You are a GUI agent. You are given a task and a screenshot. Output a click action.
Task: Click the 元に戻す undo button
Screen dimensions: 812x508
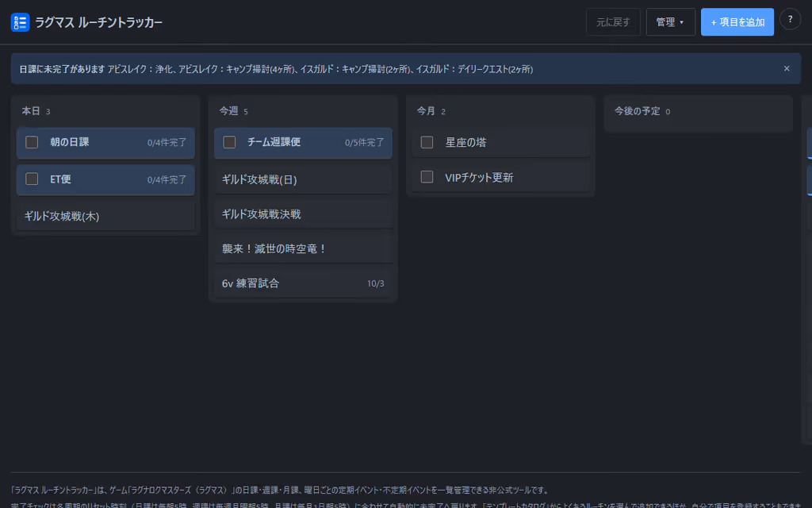pyautogui.click(x=613, y=21)
